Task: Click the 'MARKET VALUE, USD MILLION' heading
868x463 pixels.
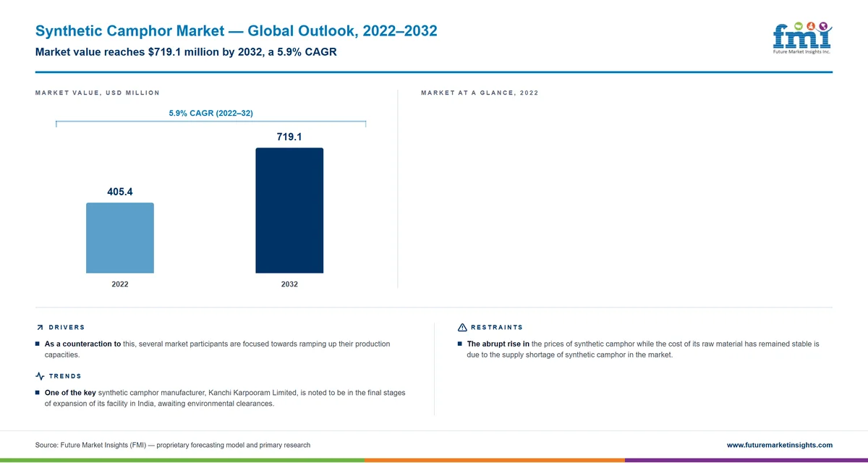Action: point(97,93)
